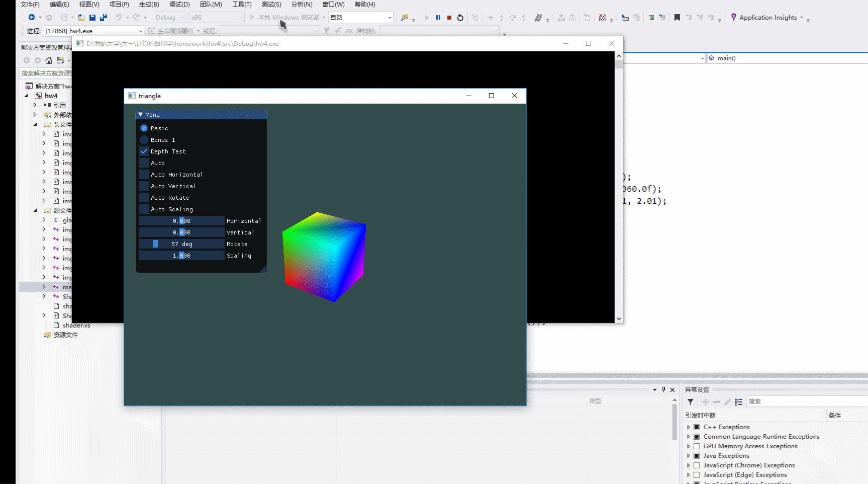This screenshot has height=484, width=868.
Task: Click the Scaling slider
Action: (181, 256)
